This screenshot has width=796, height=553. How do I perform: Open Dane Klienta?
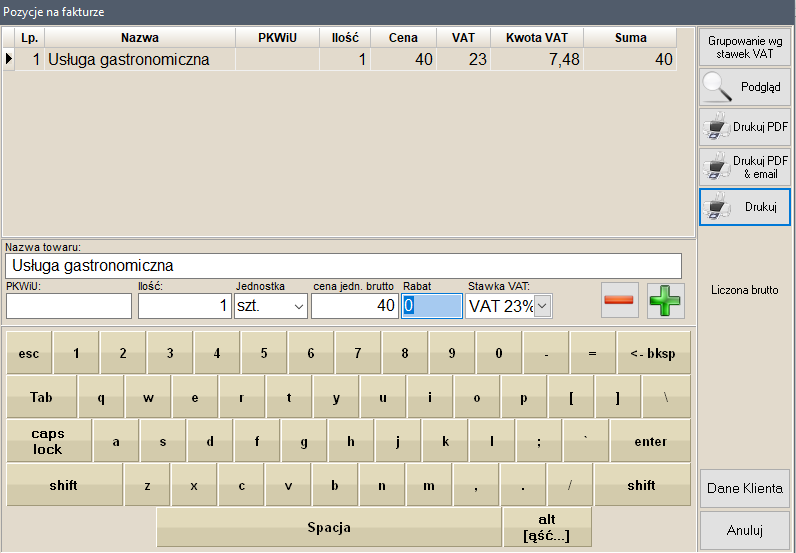pyautogui.click(x=745, y=489)
